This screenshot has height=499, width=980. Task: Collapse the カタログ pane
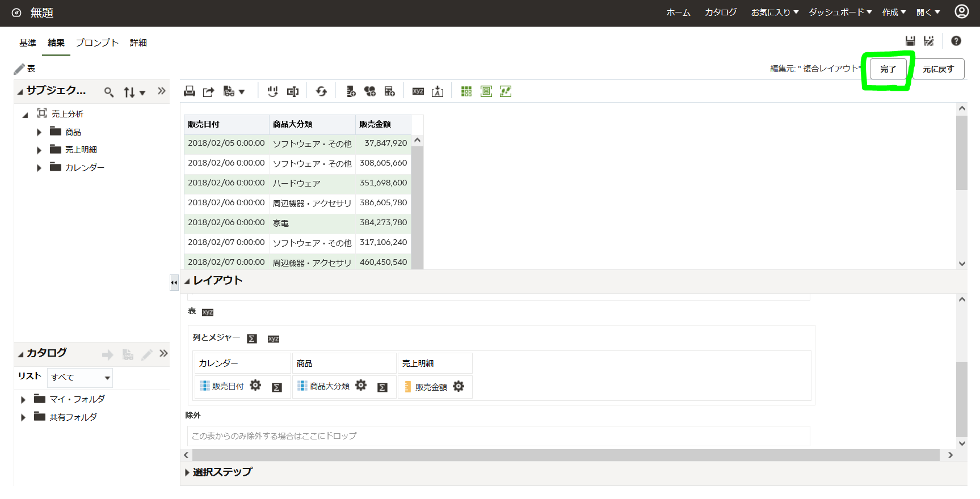click(20, 354)
